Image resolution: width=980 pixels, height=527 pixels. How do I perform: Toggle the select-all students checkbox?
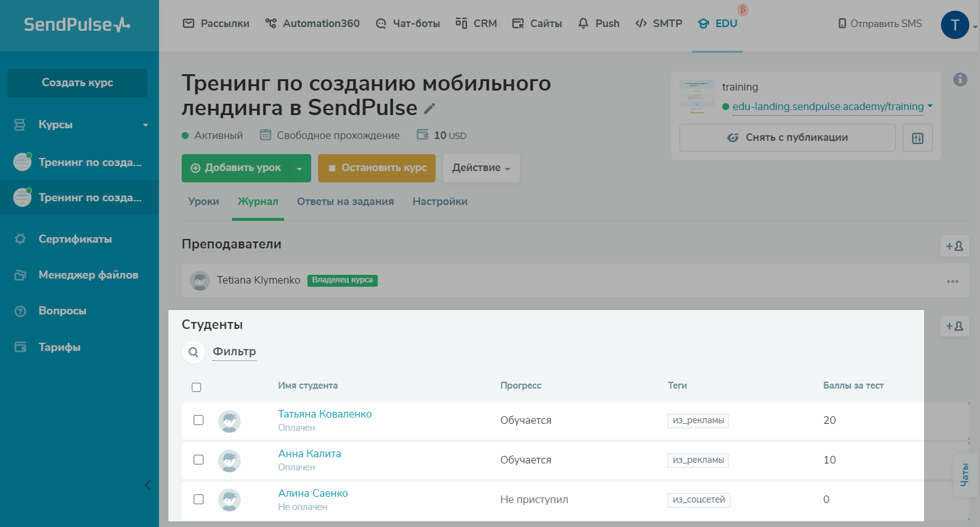click(x=196, y=387)
